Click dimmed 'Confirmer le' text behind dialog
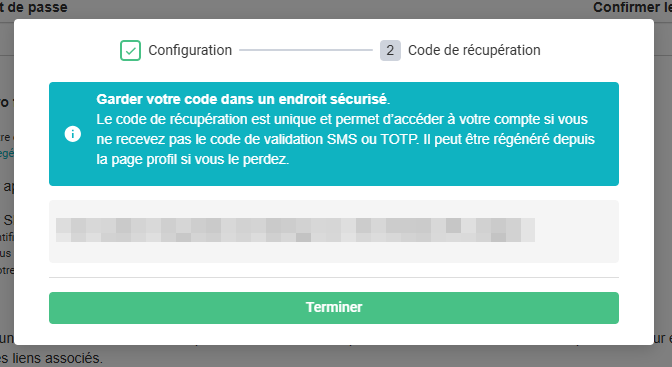This screenshot has width=672, height=367. (632, 7)
